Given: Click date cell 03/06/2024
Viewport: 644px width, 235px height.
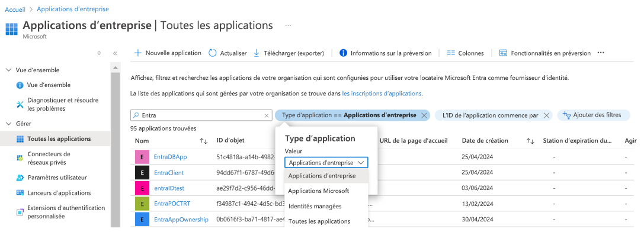Looking at the screenshot, I should pos(478,188).
